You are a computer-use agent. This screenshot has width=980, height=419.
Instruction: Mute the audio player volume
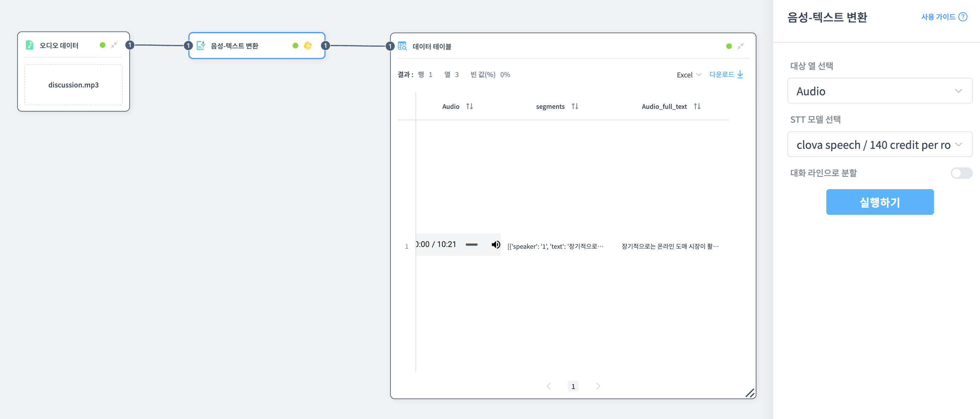(495, 244)
